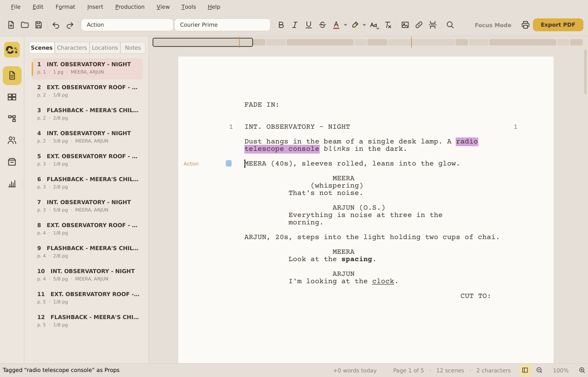Toggle italic formatting
Viewport: 588px width, 377px height.
pyautogui.click(x=295, y=25)
